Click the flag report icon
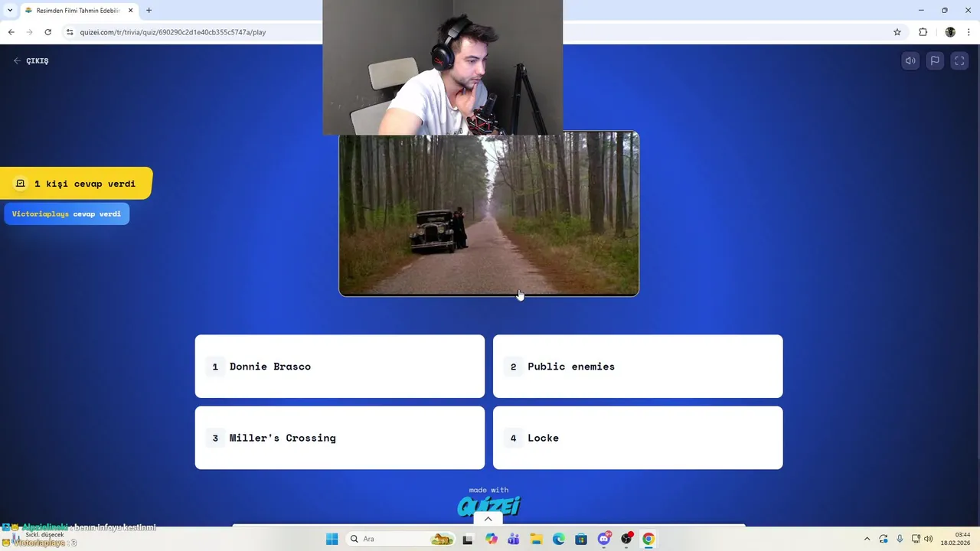This screenshot has width=980, height=551. (935, 61)
